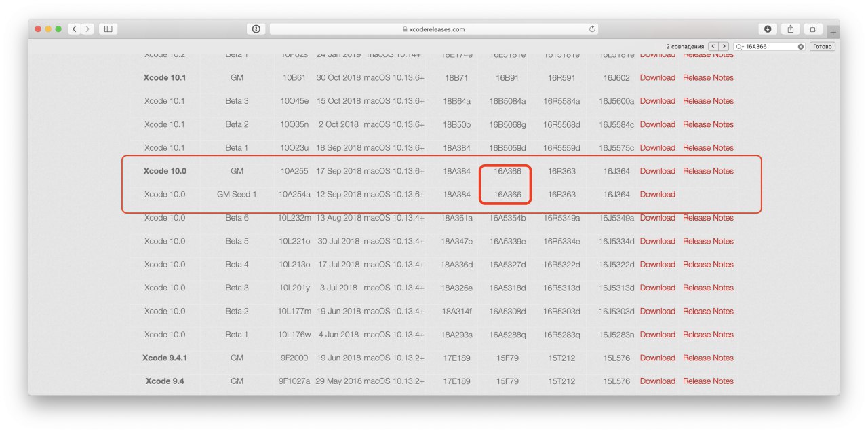Screen dimensions: 868x433
Task: Open Release Notes for Xcode 10.0 Beta 6
Action: pyautogui.click(x=708, y=218)
